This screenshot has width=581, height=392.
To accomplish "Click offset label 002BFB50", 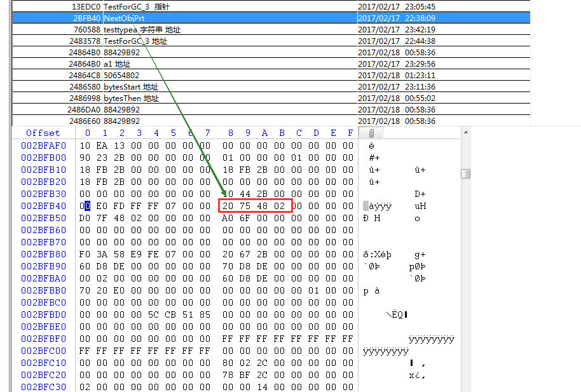I will 43,218.
